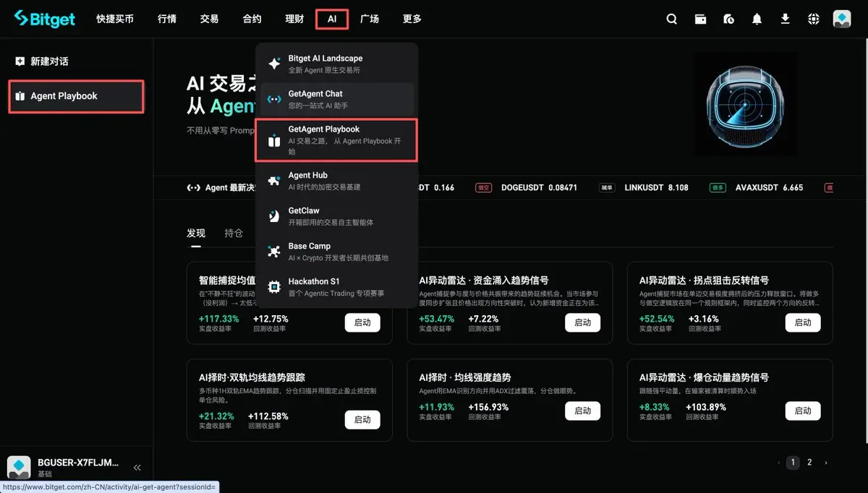Viewport: 868px width, 493px height.
Task: Click the Agent Hub icon
Action: pyautogui.click(x=274, y=181)
